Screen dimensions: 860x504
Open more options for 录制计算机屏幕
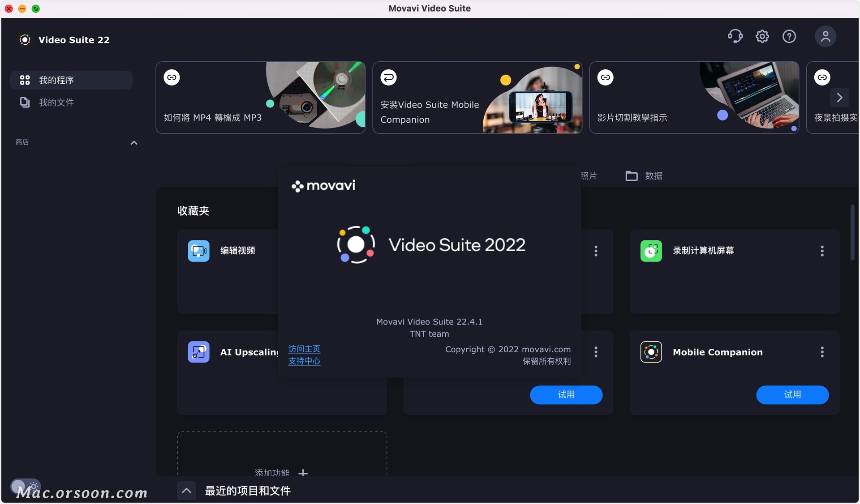pos(822,251)
